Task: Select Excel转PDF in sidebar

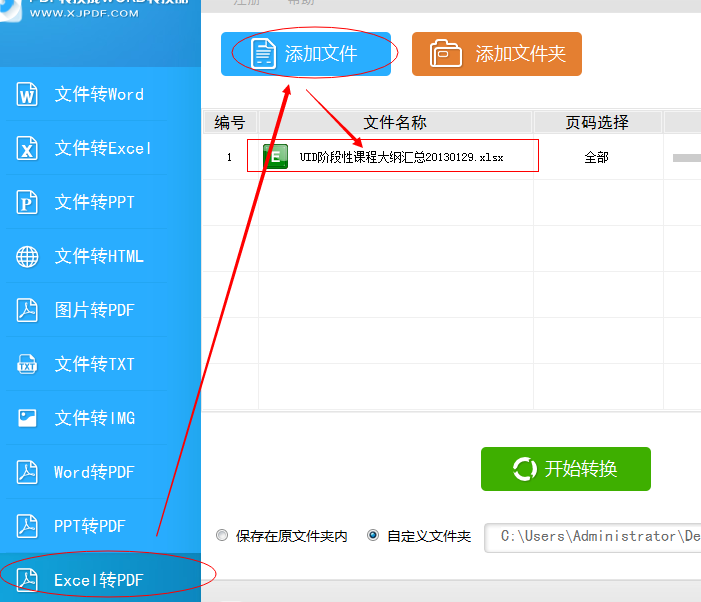Action: tap(98, 580)
